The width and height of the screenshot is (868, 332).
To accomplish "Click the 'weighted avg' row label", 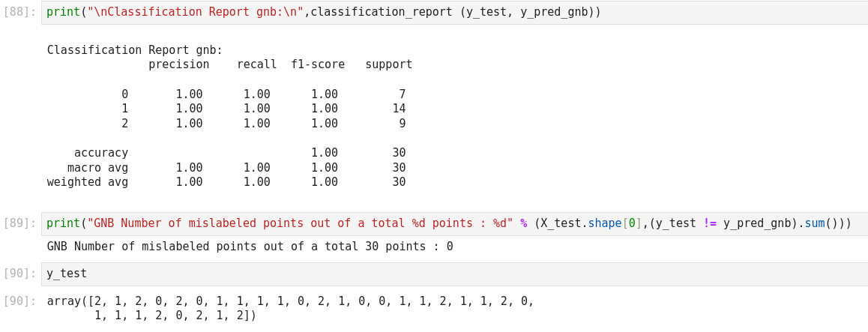I will click(x=88, y=182).
